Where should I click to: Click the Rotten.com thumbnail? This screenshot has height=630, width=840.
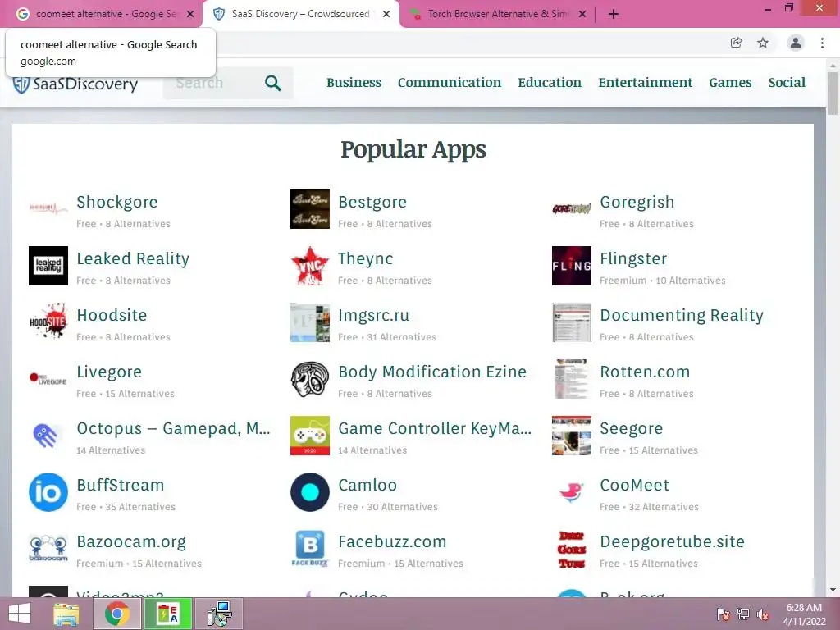point(572,379)
